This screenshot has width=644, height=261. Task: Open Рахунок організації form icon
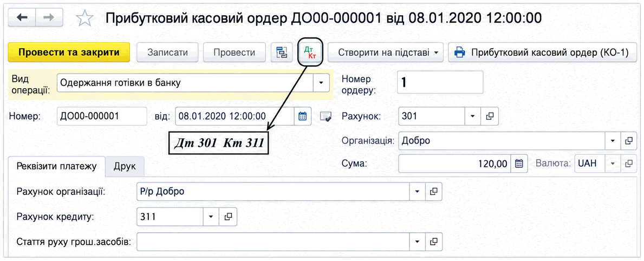pyautogui.click(x=434, y=192)
